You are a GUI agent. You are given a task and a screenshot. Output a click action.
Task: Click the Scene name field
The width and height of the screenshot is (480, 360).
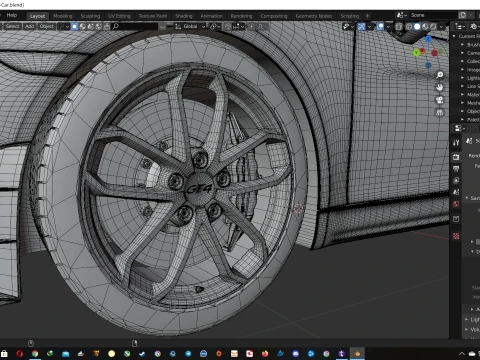coord(433,15)
